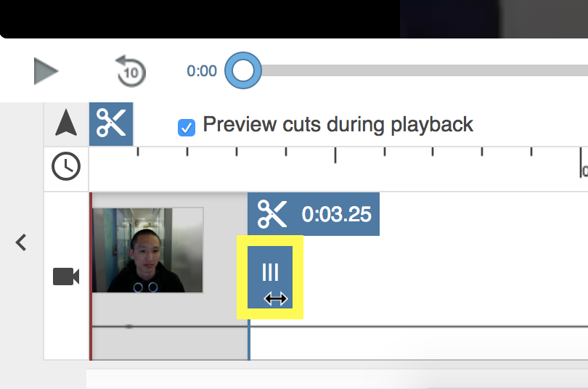
Task: Click the clock timeline icon
Action: (66, 166)
